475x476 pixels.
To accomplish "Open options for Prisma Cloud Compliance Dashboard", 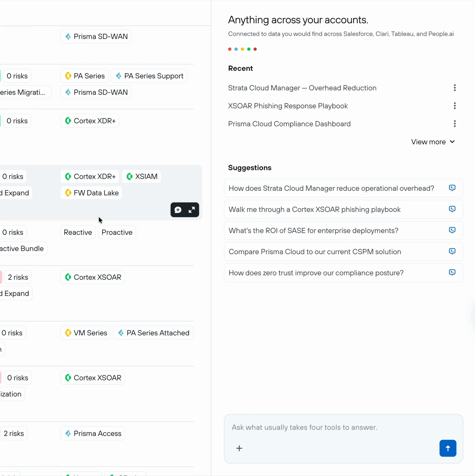I will (455, 124).
